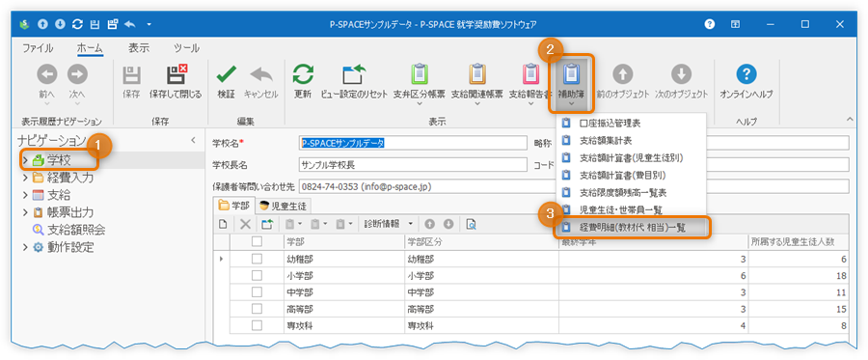Click the 保存 save button

coord(131,82)
